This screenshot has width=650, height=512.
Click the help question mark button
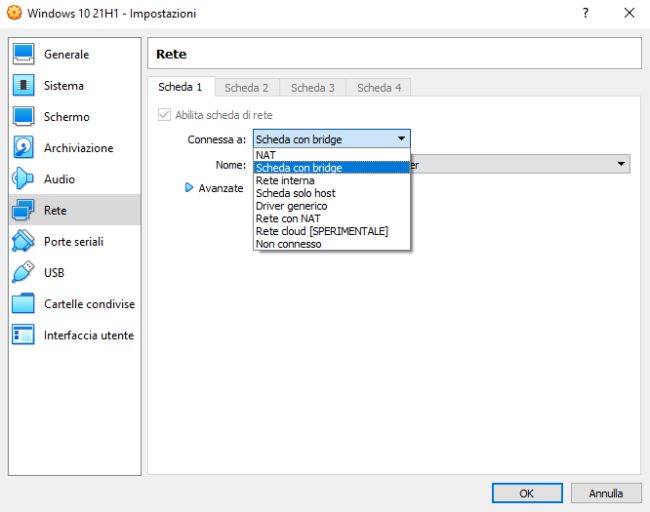[x=585, y=13]
